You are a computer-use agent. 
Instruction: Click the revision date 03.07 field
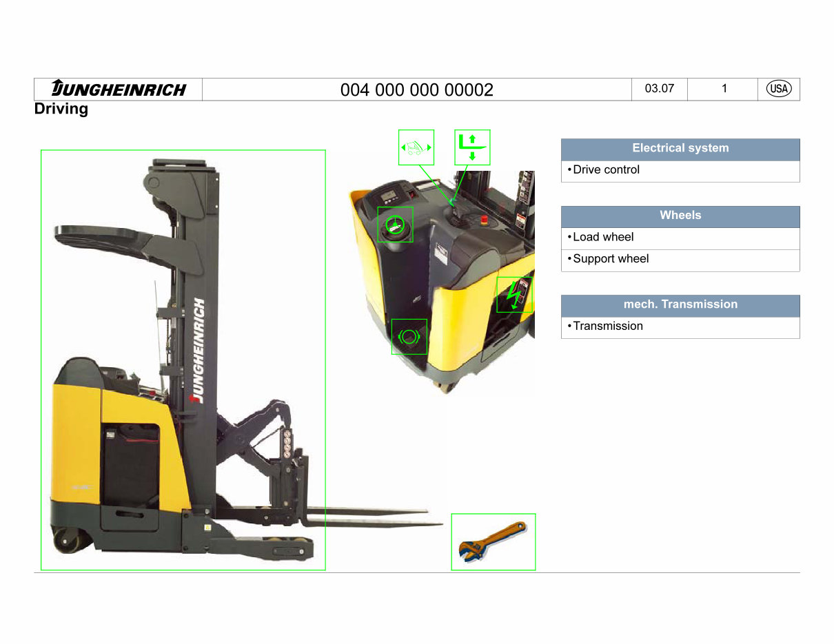(x=658, y=88)
